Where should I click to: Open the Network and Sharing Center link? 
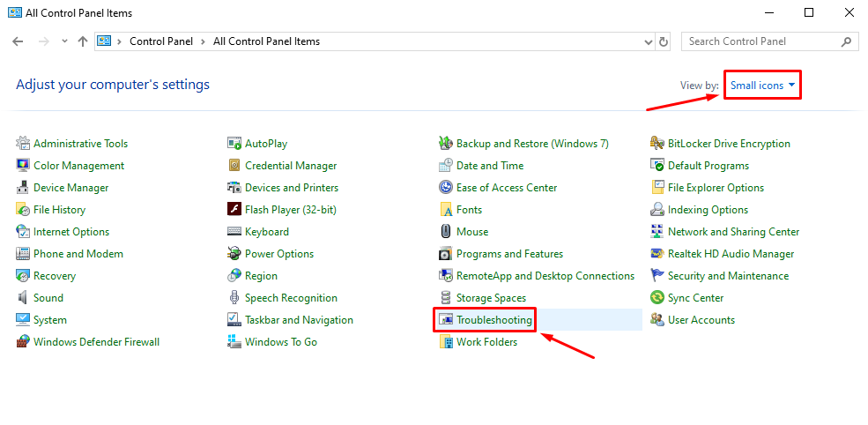point(733,232)
